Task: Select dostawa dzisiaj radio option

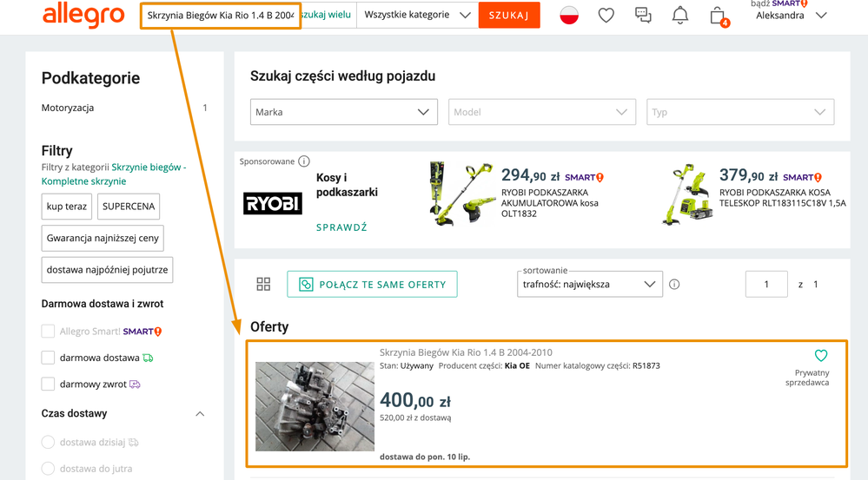Action: click(x=48, y=443)
